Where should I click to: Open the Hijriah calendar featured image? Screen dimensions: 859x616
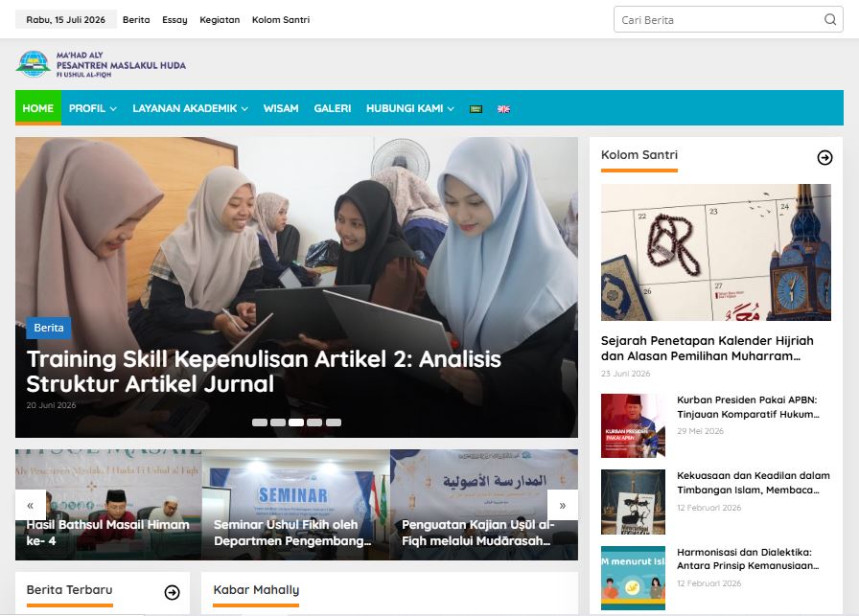[x=716, y=252]
